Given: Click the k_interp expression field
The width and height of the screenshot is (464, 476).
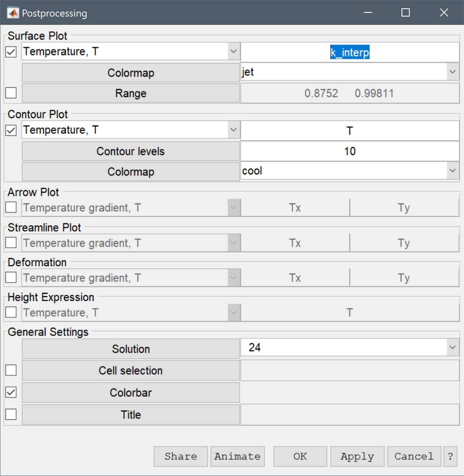Looking at the screenshot, I should (350, 52).
